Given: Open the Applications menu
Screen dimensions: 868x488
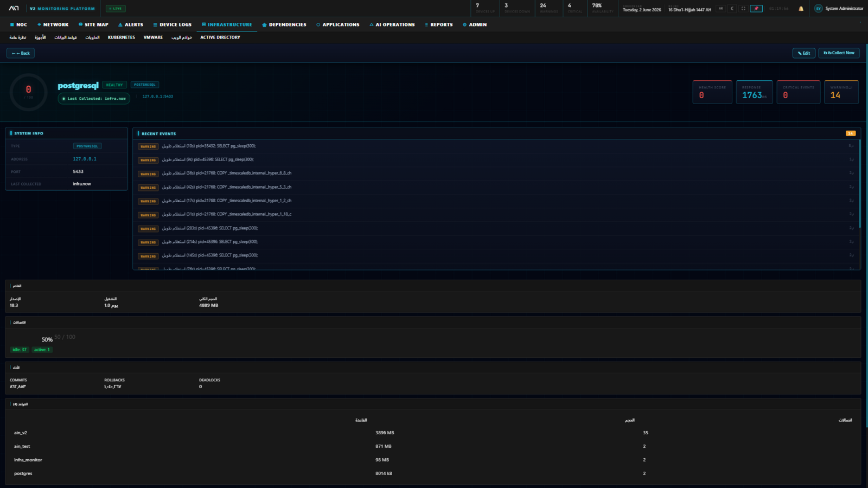Looking at the screenshot, I should (x=337, y=24).
